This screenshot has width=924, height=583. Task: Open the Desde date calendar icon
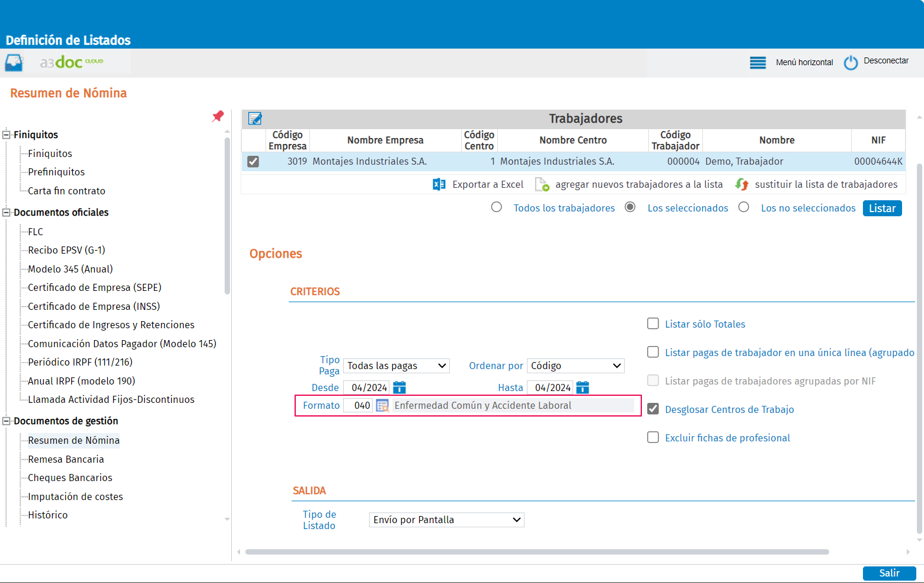(x=399, y=387)
